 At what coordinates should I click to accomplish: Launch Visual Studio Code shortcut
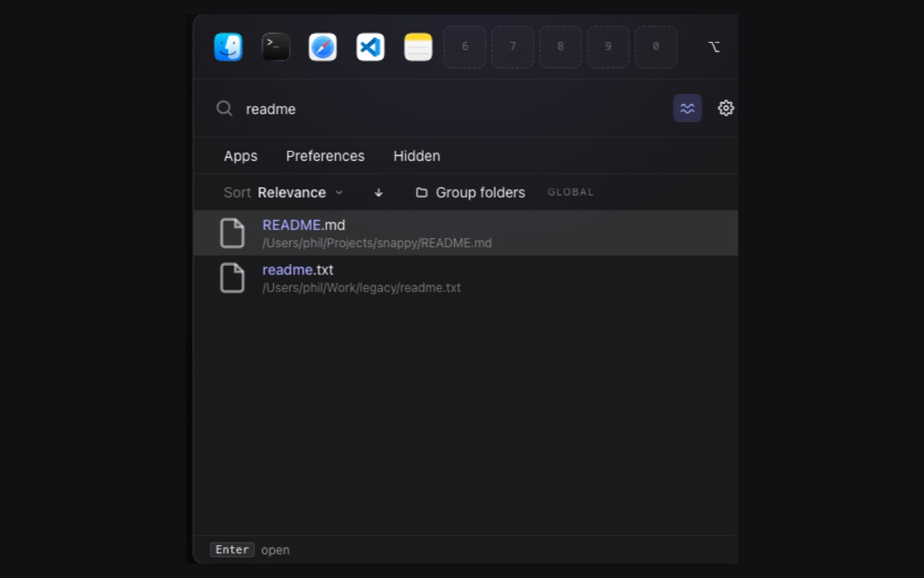pyautogui.click(x=370, y=47)
